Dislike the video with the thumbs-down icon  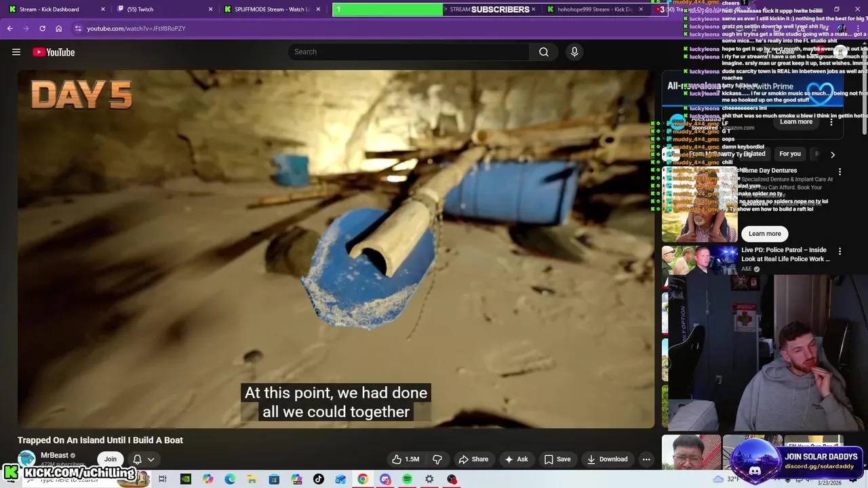pyautogui.click(x=437, y=459)
